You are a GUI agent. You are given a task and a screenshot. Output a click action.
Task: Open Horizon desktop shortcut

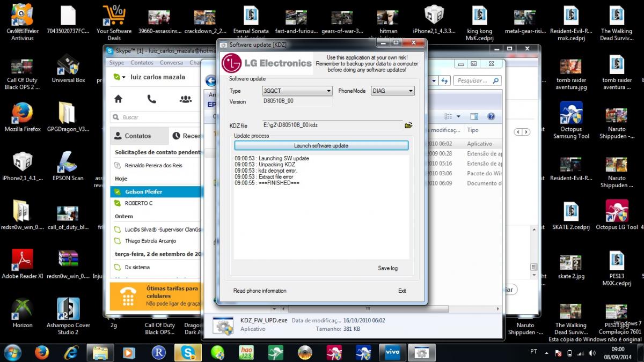point(23,313)
